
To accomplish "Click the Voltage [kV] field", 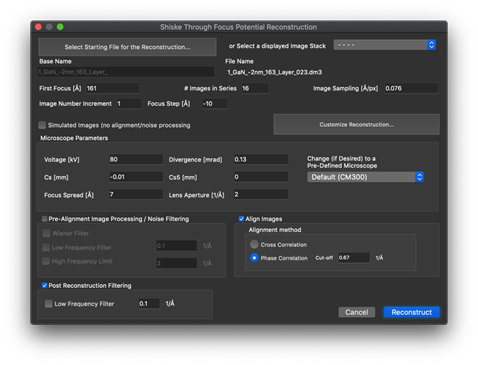I will pos(136,159).
